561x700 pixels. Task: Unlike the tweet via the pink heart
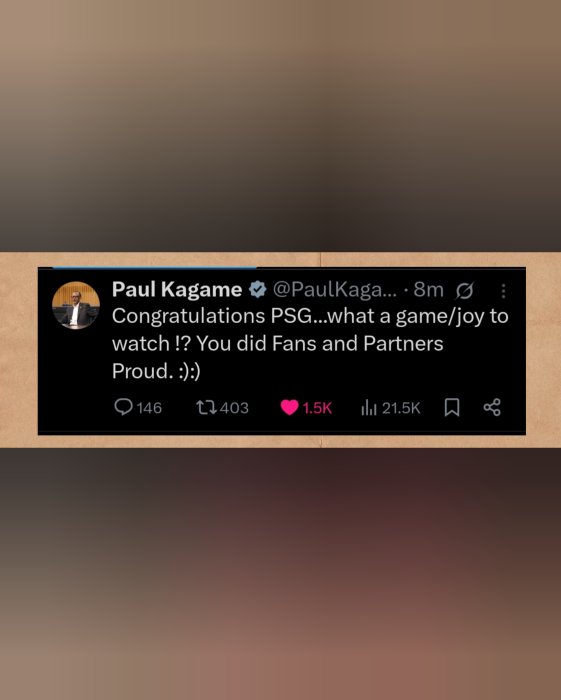pos(289,408)
